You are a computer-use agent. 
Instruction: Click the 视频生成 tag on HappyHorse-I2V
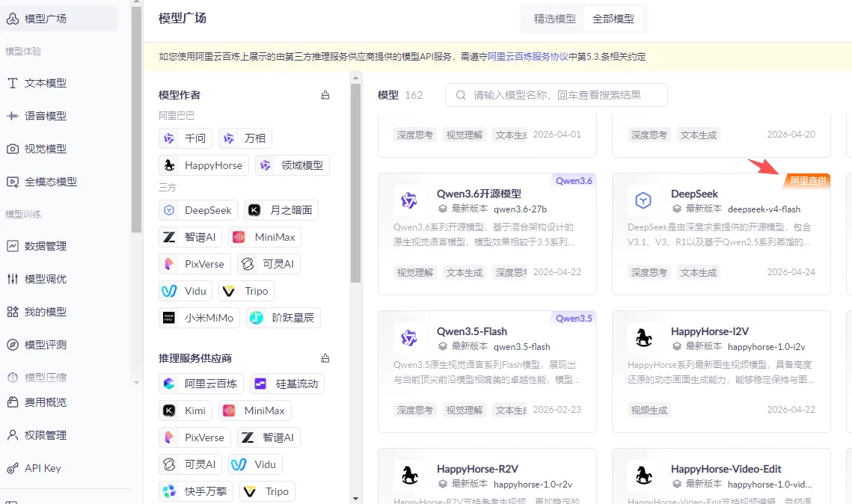(x=649, y=410)
